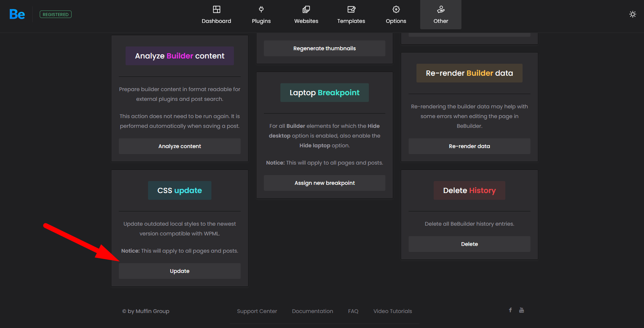
Task: Open the Video Tutorials link
Action: (x=392, y=311)
